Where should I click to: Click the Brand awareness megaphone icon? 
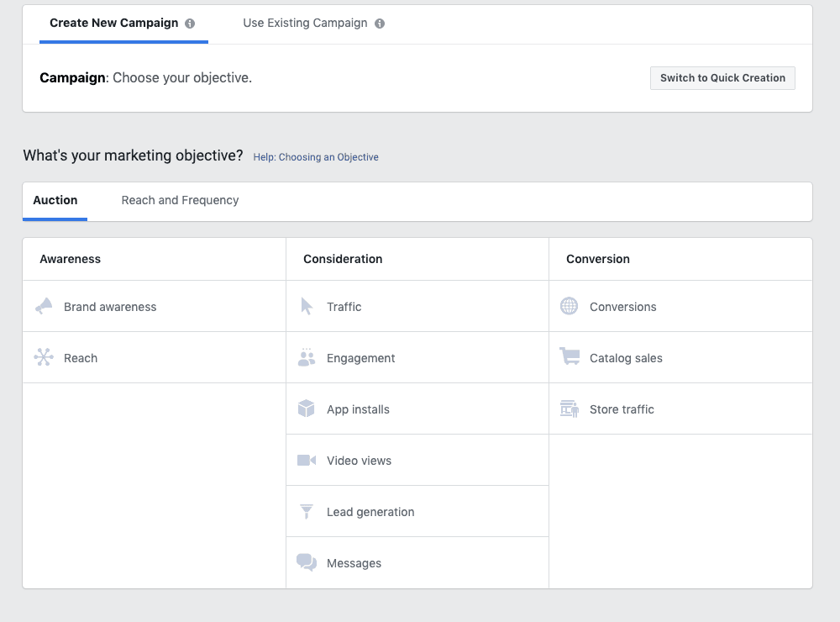pyautogui.click(x=44, y=307)
